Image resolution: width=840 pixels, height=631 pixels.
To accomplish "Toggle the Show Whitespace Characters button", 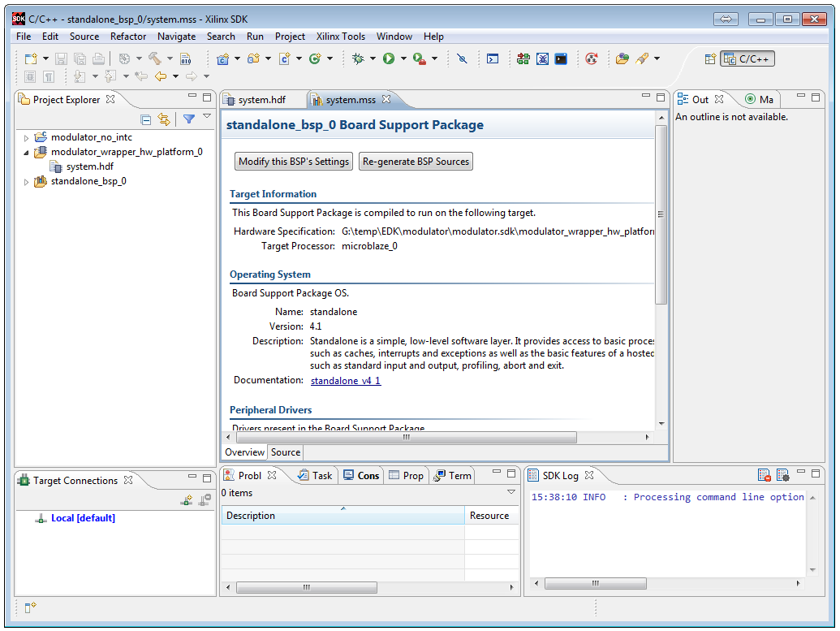I will (x=49, y=76).
